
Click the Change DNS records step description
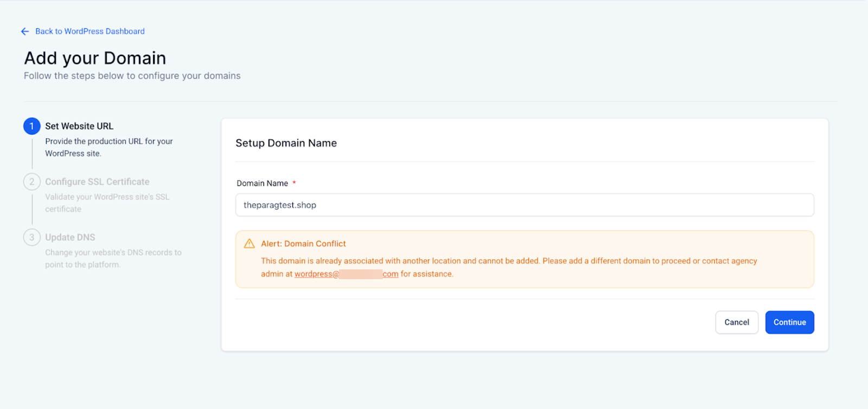[x=113, y=259]
